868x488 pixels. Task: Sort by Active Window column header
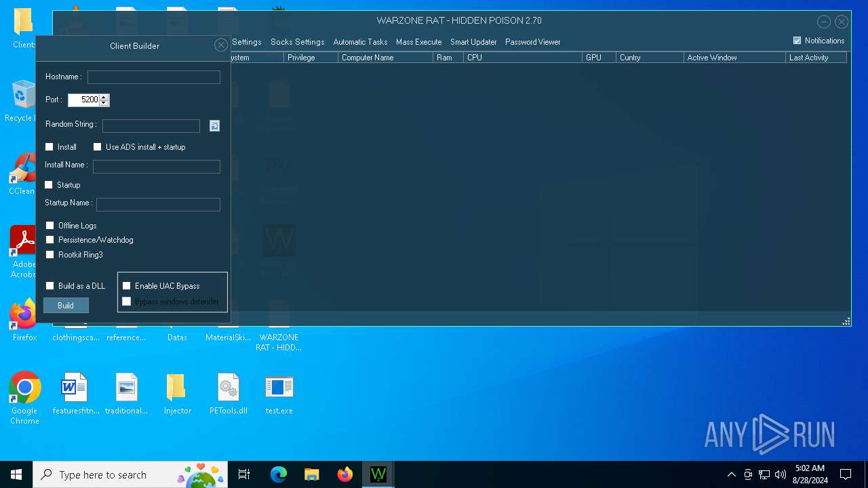coord(734,58)
